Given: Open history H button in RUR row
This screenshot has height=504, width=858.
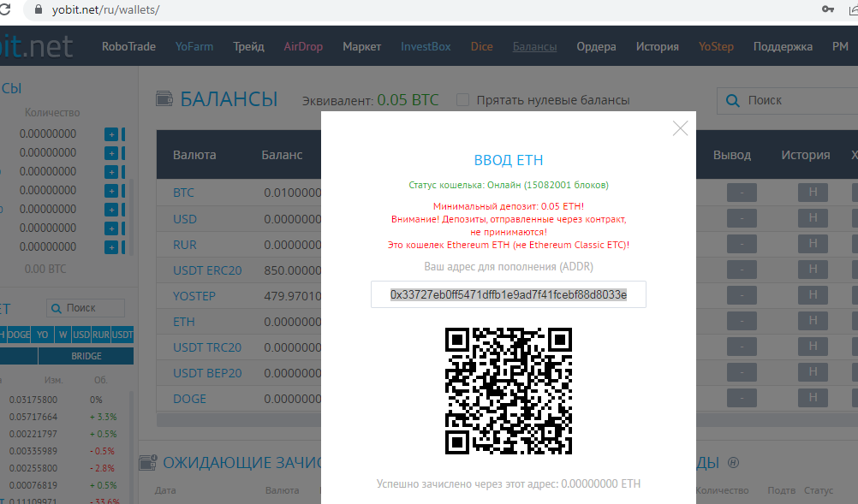Looking at the screenshot, I should [813, 244].
